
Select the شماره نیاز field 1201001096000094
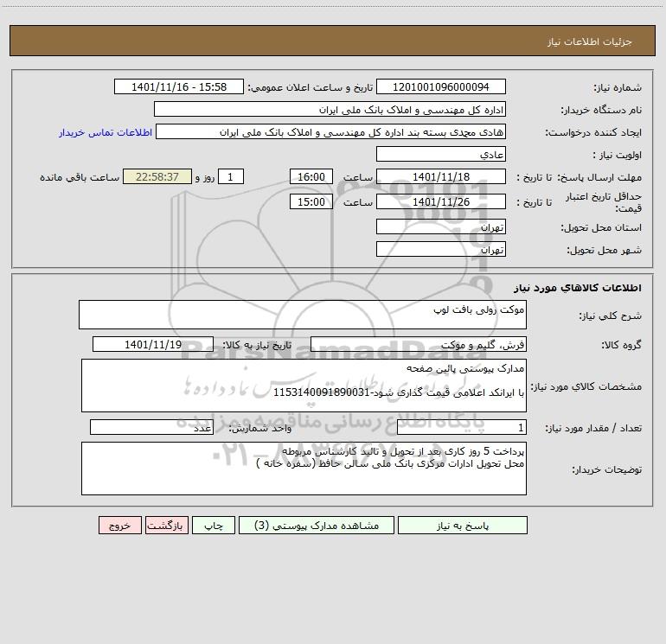tap(441, 86)
